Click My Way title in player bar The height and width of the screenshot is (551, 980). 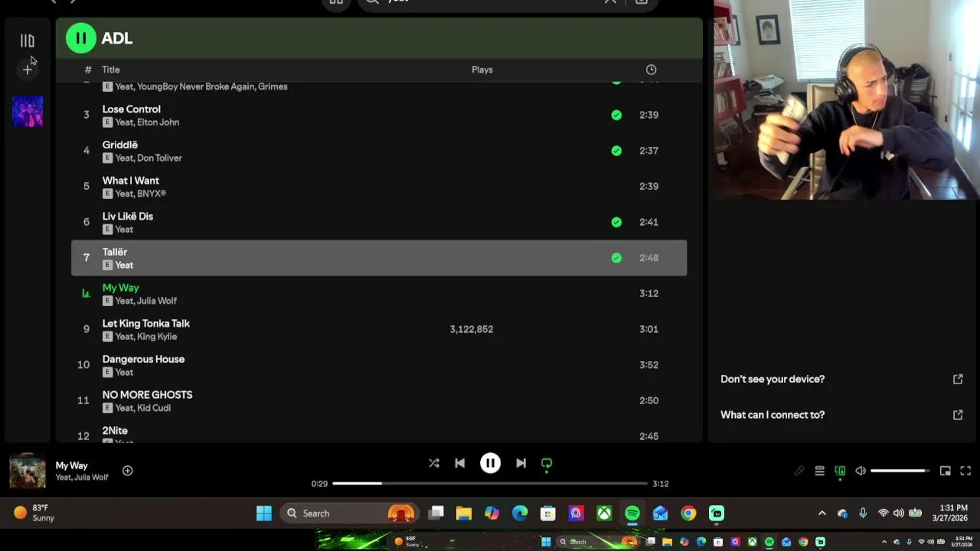[71, 465]
